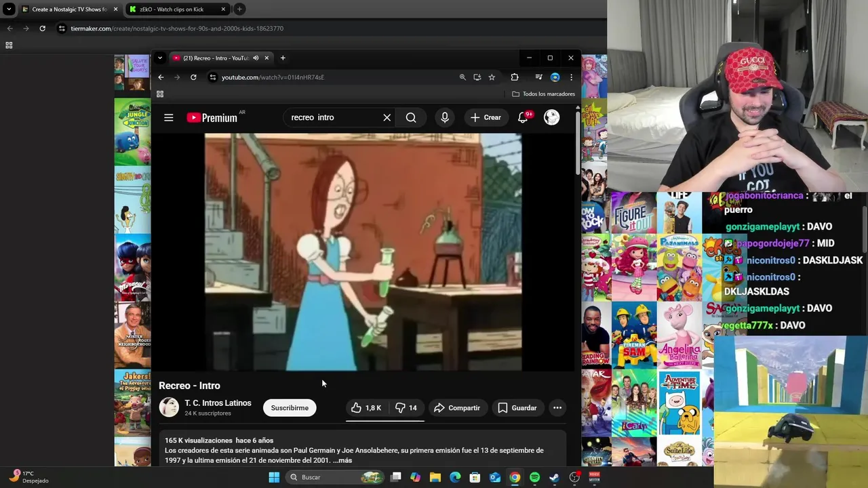Reload the YouTube page
The image size is (868, 488).
(x=193, y=77)
